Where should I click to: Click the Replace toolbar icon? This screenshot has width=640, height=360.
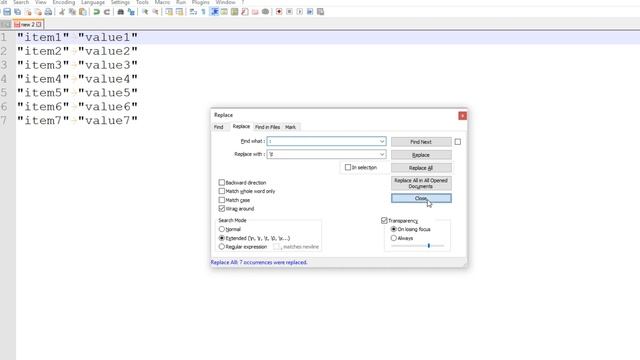[x=131, y=12]
